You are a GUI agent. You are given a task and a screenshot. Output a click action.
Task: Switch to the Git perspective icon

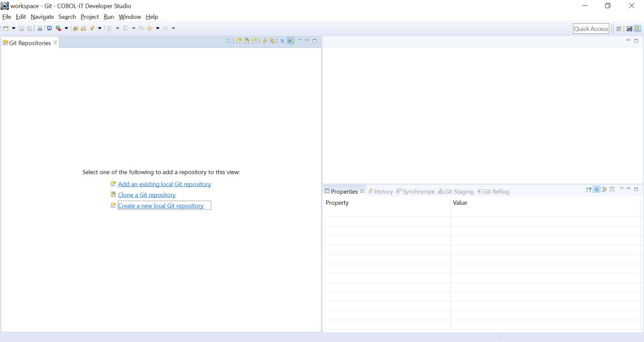[638, 28]
